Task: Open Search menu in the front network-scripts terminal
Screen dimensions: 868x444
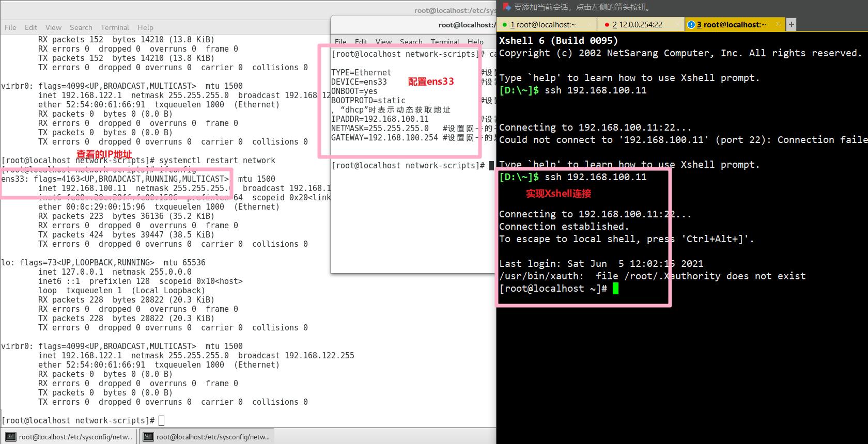Action: pos(411,41)
